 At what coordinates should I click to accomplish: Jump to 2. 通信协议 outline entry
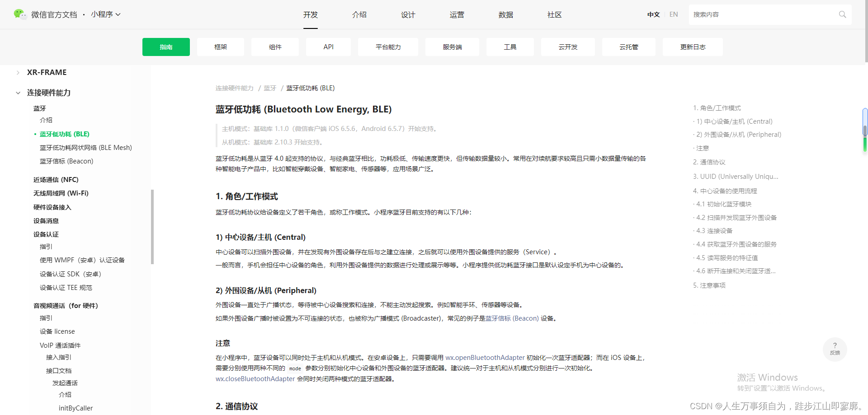(x=709, y=162)
